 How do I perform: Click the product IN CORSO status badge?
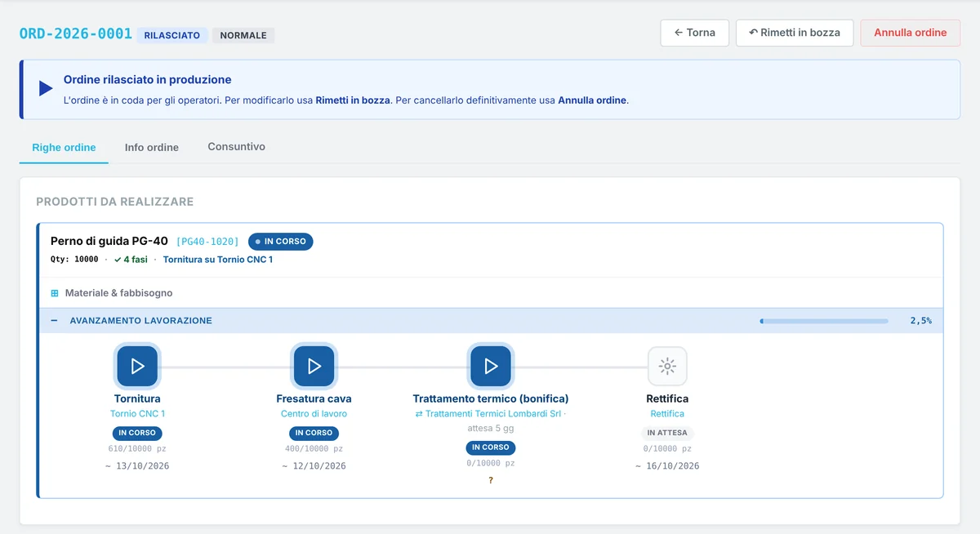pos(281,242)
